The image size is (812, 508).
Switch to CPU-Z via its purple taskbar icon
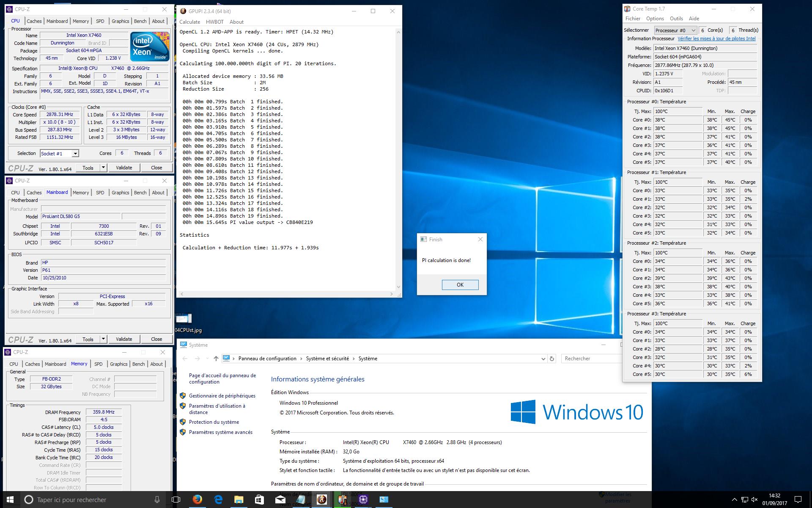coord(363,500)
